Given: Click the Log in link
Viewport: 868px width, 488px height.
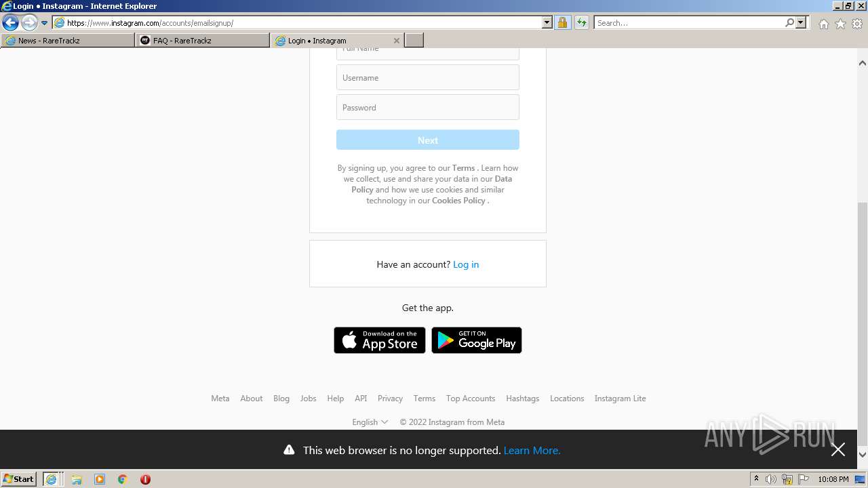Looking at the screenshot, I should pyautogui.click(x=466, y=264).
